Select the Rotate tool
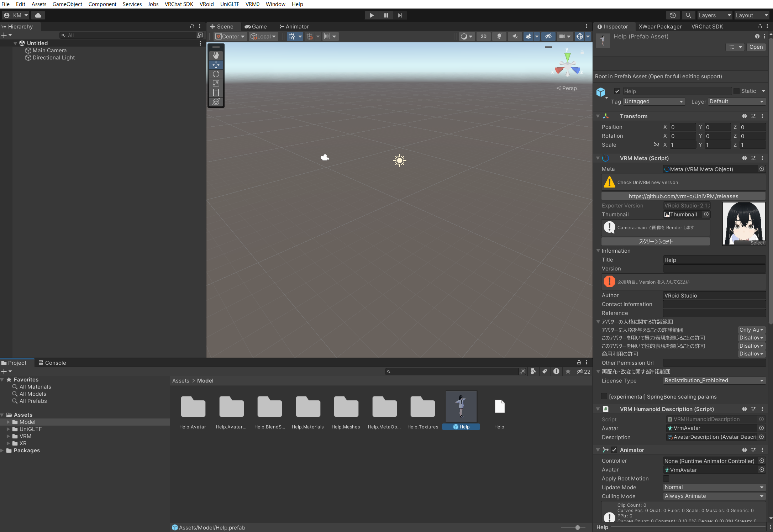The image size is (773, 532). [x=216, y=74]
